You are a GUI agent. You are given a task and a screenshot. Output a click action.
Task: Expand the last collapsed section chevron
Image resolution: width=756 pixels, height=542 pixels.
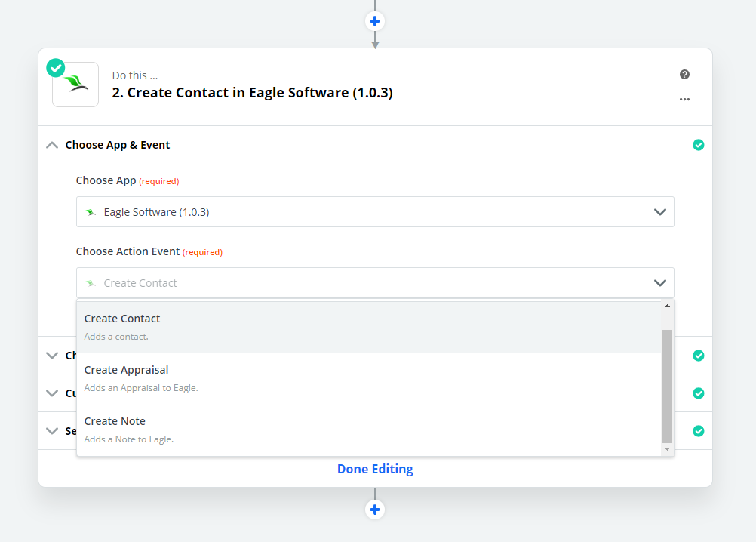52,430
